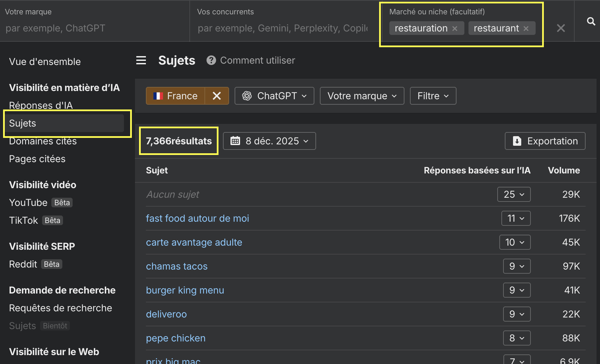Open the Filtre dropdown
The height and width of the screenshot is (364, 600).
pyautogui.click(x=433, y=96)
